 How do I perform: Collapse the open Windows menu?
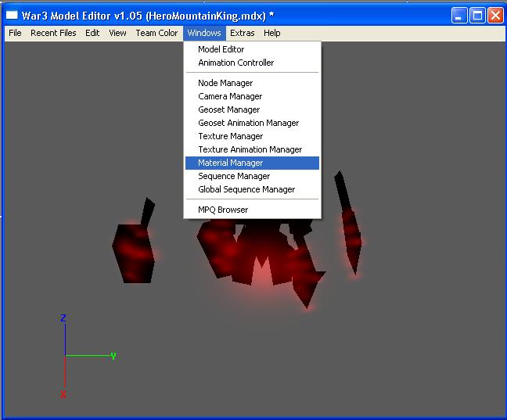coord(204,33)
